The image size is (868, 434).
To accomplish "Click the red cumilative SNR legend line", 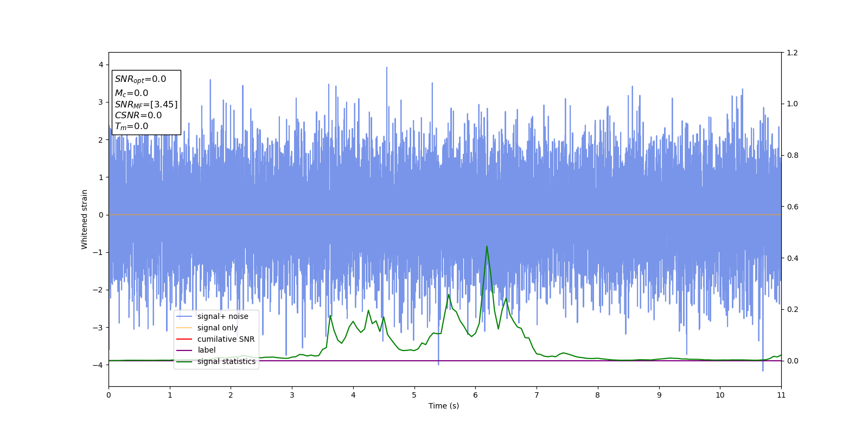I will point(184,339).
